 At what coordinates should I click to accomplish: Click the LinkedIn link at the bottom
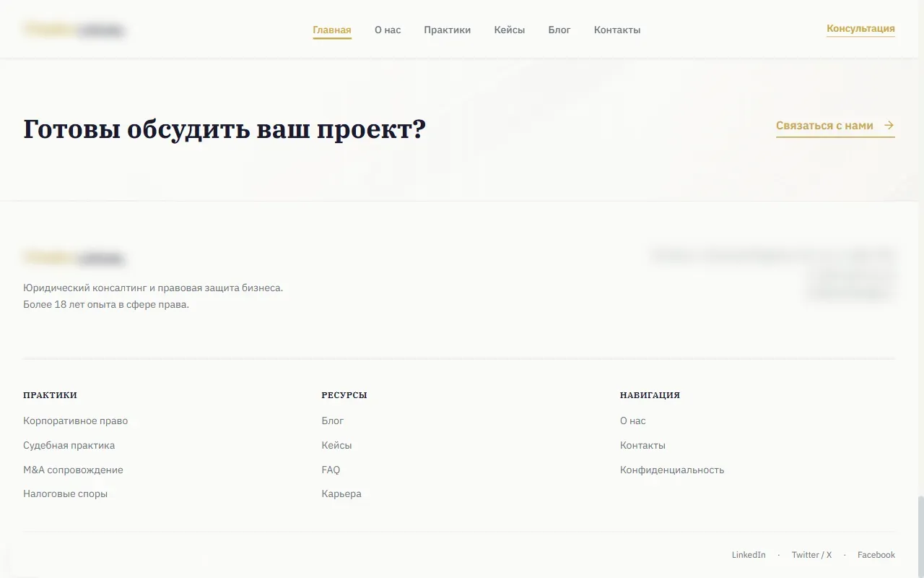tap(748, 555)
